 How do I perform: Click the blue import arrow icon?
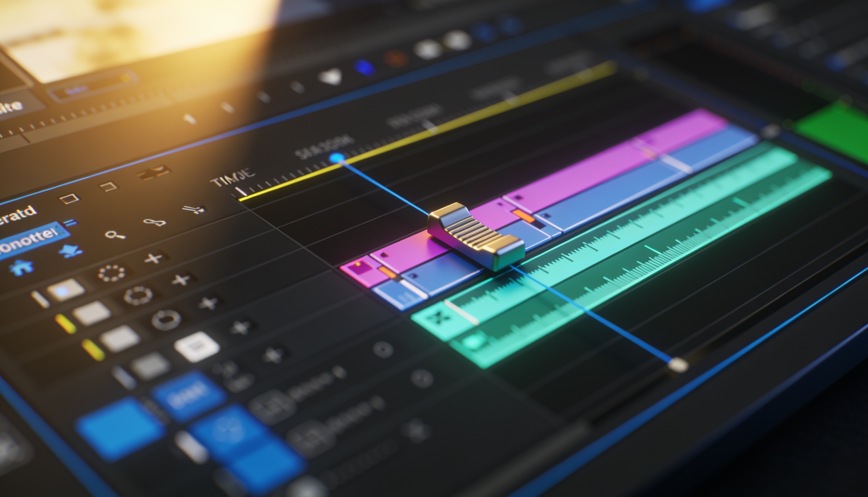(x=71, y=251)
